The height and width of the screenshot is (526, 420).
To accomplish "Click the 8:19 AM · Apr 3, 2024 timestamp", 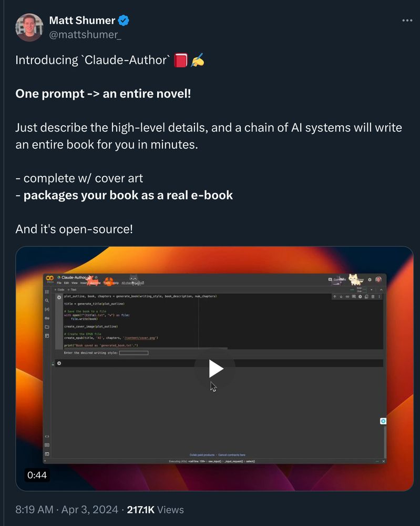I will coord(67,510).
